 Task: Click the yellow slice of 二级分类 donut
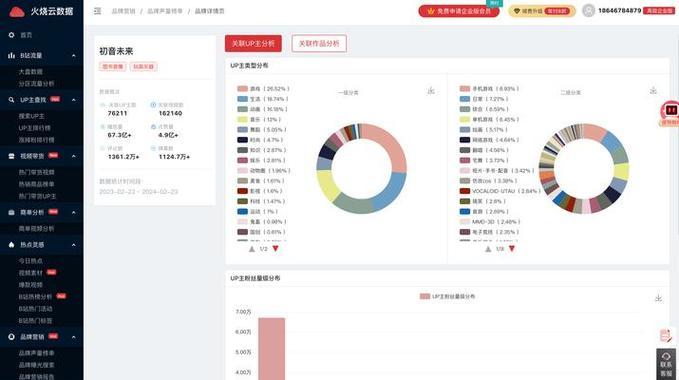pyautogui.click(x=621, y=172)
